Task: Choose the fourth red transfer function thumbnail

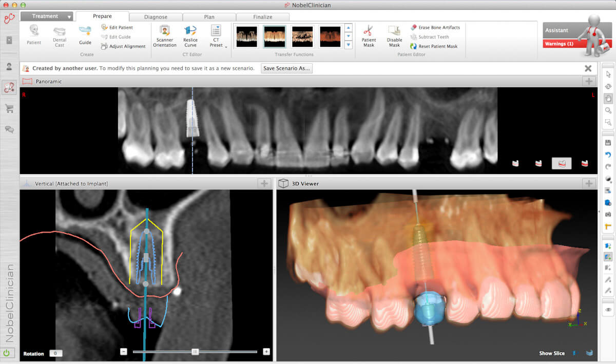Action: coord(330,36)
